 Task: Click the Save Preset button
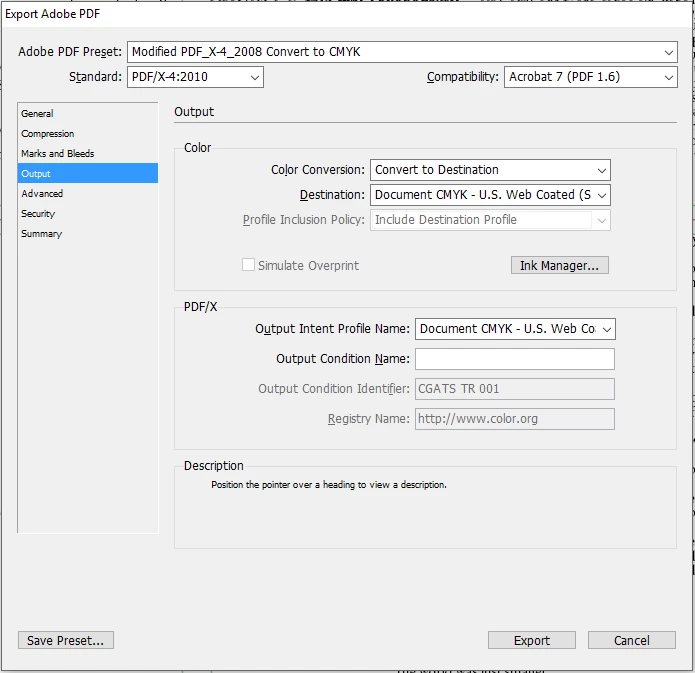tap(66, 640)
